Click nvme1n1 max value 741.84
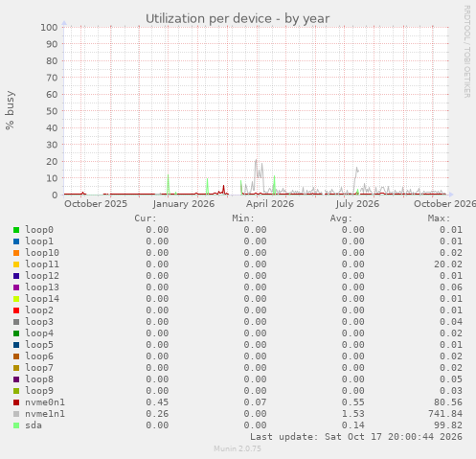This screenshot has height=459, width=476. tap(445, 414)
